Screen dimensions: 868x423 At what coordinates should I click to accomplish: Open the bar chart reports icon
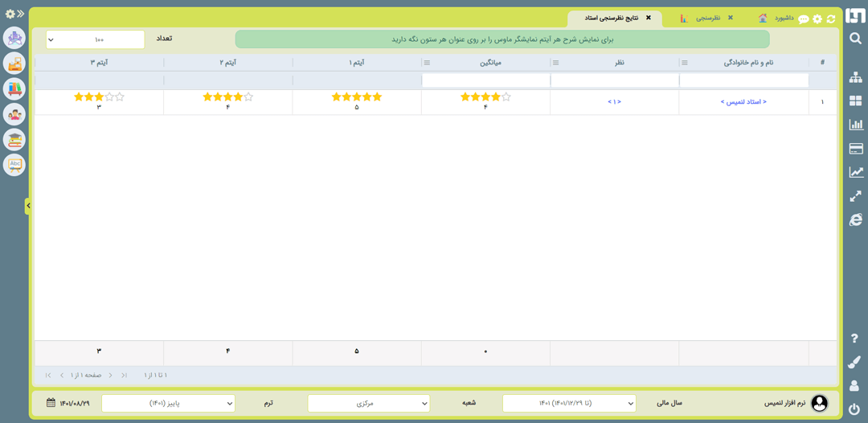pos(856,125)
